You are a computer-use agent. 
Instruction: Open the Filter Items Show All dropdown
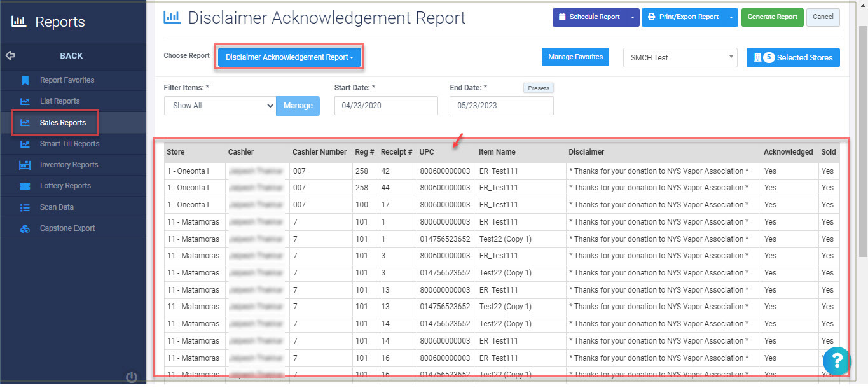point(219,106)
